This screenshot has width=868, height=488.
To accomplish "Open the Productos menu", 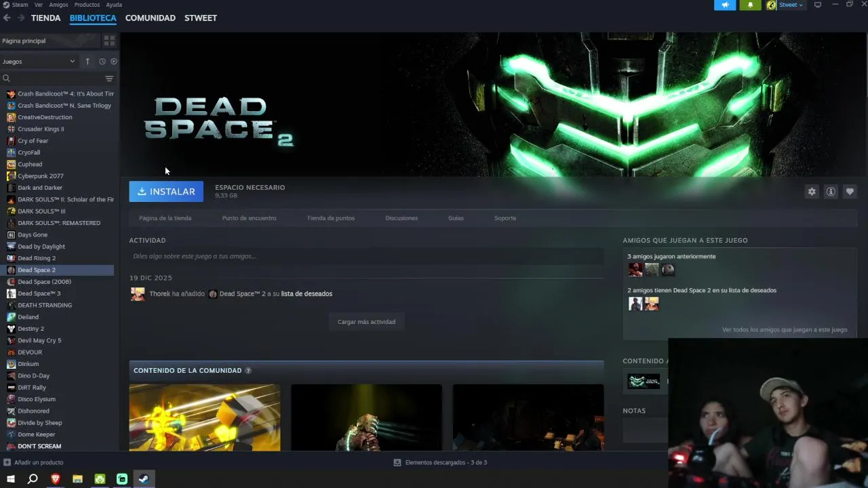I will [x=87, y=5].
